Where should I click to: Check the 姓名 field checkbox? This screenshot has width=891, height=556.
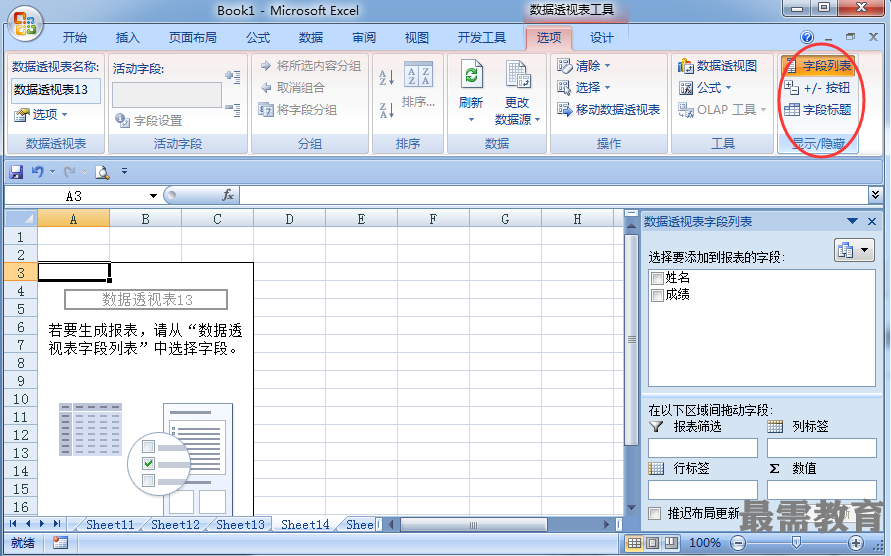click(657, 278)
